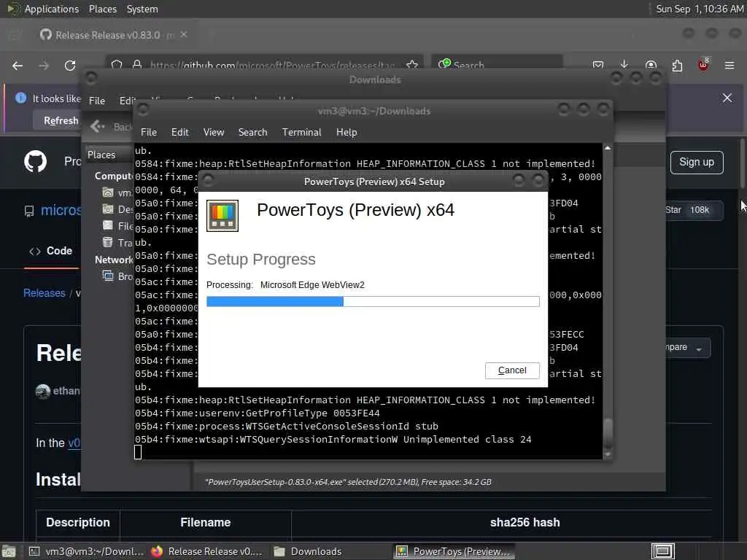Open the Compare dropdown on GitHub
Image resolution: width=747 pixels, height=560 pixels.
689,348
